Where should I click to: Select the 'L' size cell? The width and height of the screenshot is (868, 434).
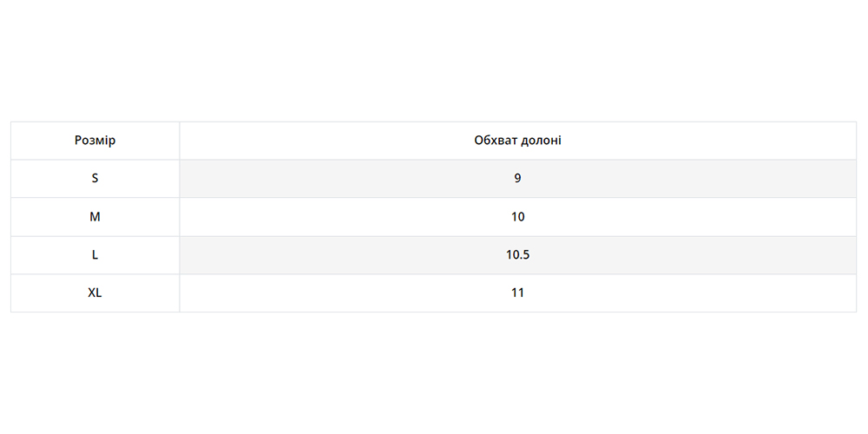(95, 255)
